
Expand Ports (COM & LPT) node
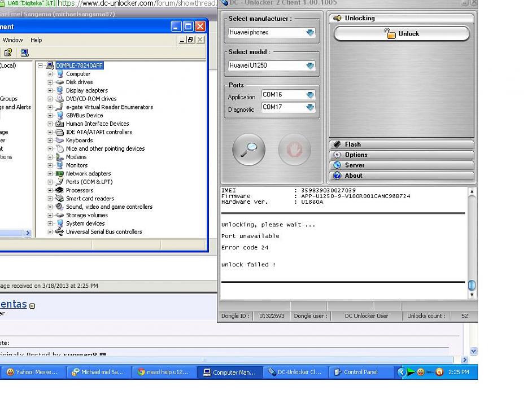click(x=50, y=182)
